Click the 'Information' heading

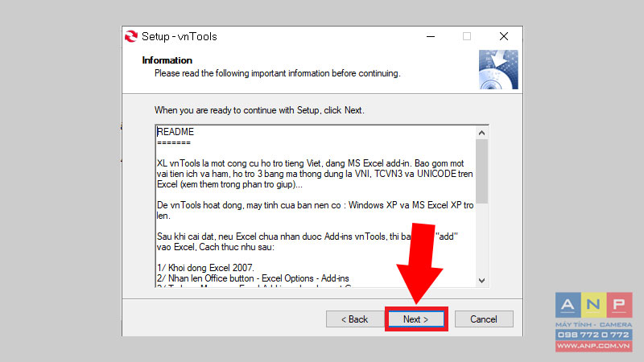[167, 60]
